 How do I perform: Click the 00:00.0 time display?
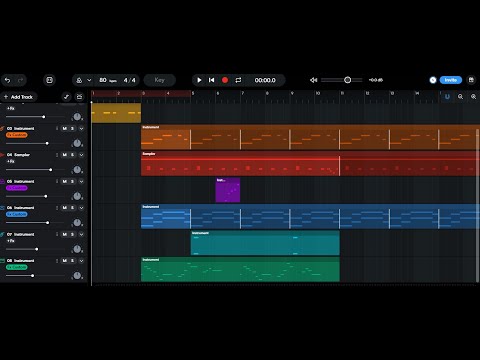pos(265,80)
